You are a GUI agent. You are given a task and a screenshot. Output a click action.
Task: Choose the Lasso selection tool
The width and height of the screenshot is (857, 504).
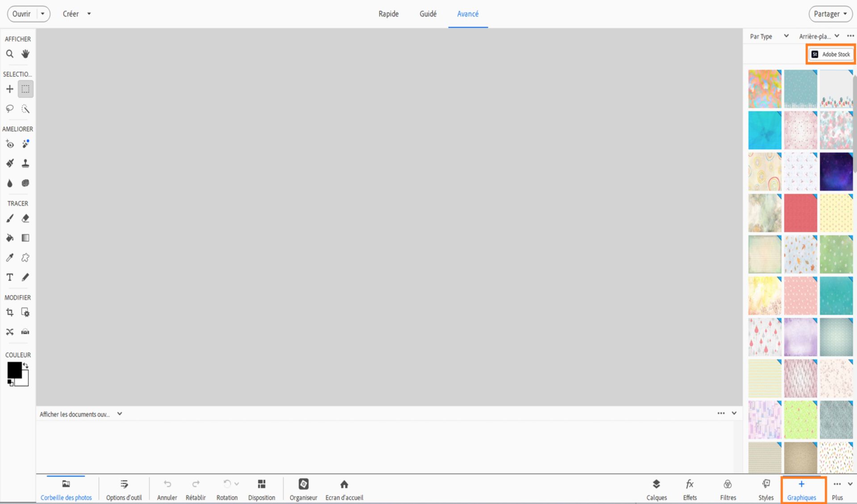[9, 109]
